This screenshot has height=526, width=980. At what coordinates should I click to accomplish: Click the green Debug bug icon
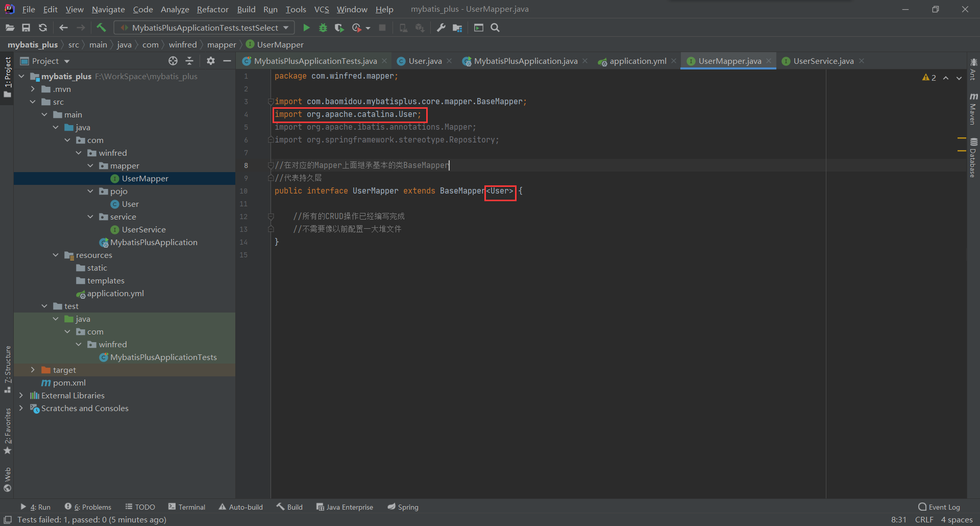(323, 28)
